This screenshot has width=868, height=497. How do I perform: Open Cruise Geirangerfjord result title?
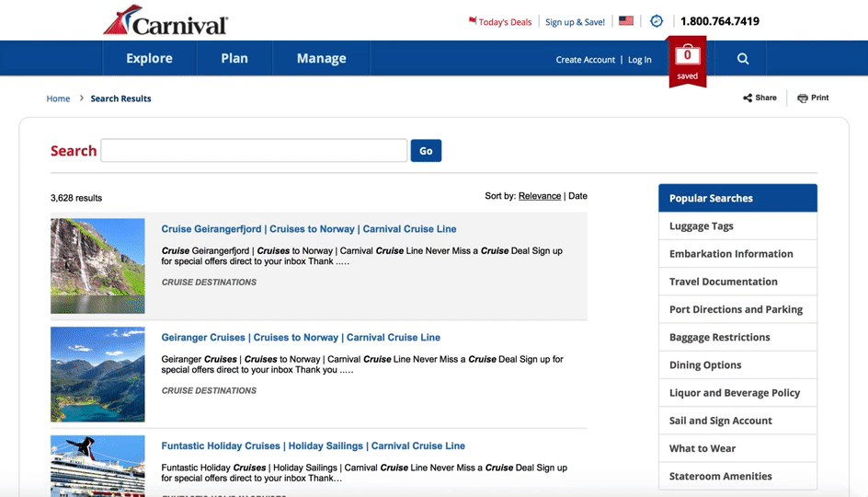click(309, 229)
